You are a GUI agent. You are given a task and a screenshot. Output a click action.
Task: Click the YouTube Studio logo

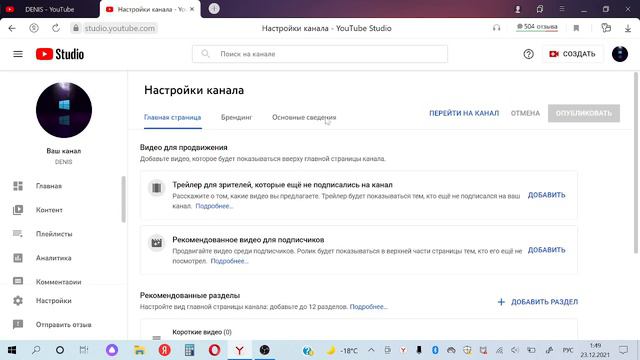(x=60, y=54)
